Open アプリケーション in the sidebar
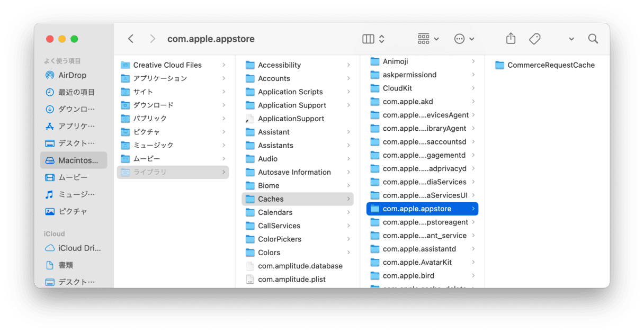Image resolution: width=644 pixels, height=333 pixels. (x=74, y=126)
